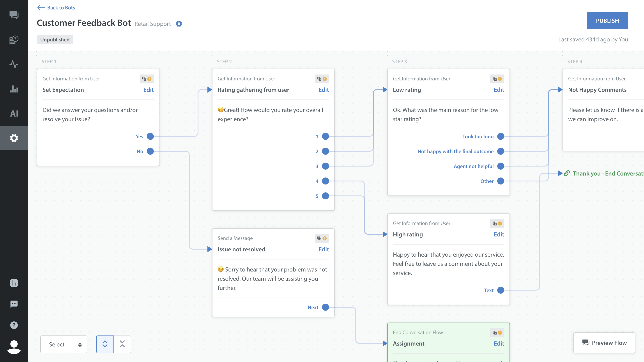Open the question mark help icon
This screenshot has height=362, width=644.
click(14, 325)
